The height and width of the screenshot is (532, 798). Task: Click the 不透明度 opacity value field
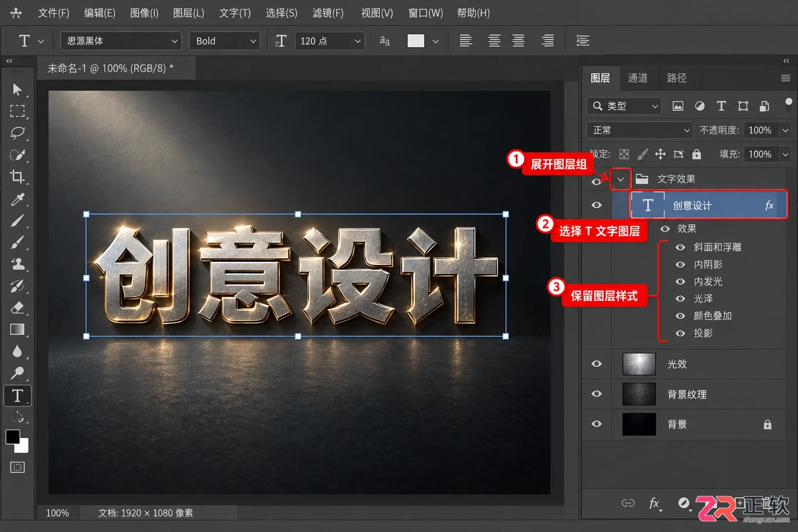pyautogui.click(x=760, y=130)
